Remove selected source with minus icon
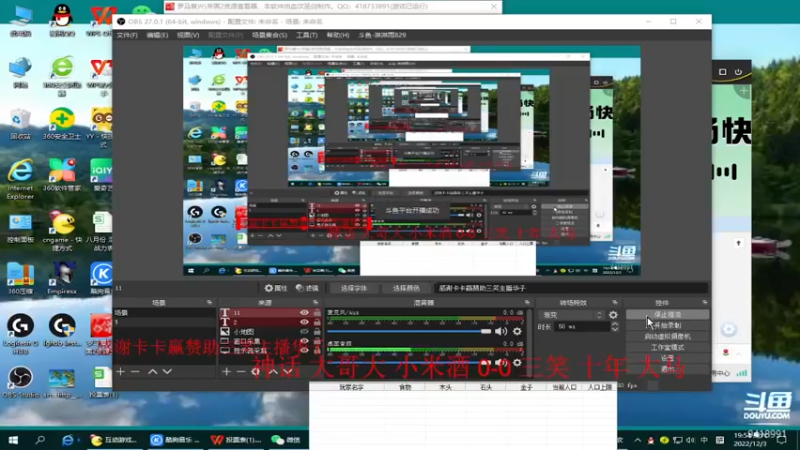Viewport: 800px width, 450px height. pyautogui.click(x=241, y=372)
